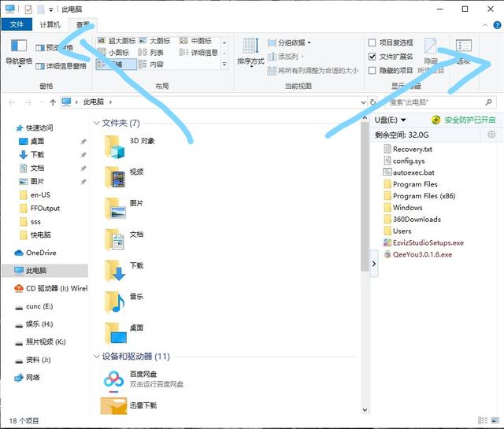Select the 娱乐 (H:) drive
Viewport: 504px width, 429px height.
point(34,324)
